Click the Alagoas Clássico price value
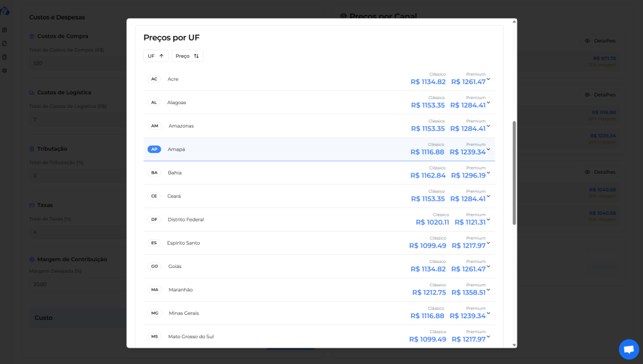 tap(428, 105)
